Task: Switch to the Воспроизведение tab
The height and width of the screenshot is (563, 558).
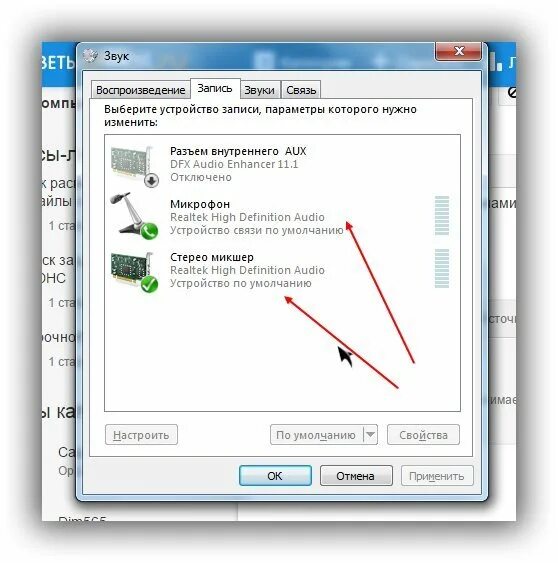Action: tap(140, 90)
